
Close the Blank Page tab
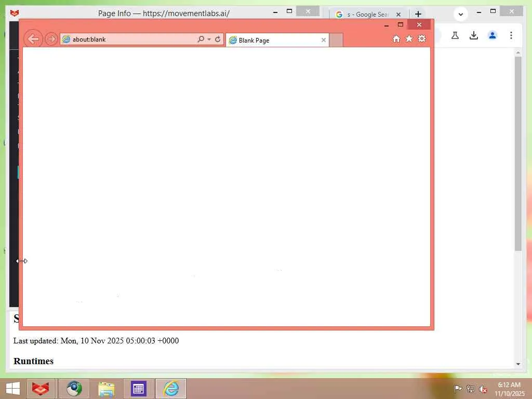(323, 40)
